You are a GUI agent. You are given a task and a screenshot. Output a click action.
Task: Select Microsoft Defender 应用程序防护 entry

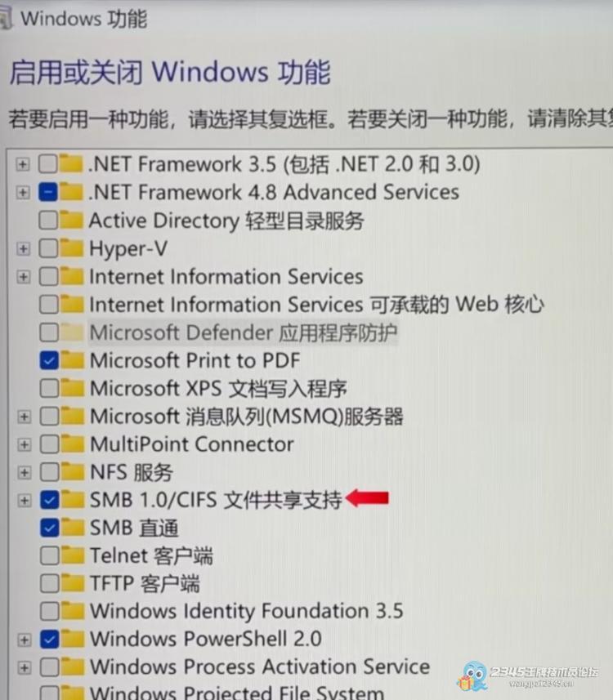(243, 332)
